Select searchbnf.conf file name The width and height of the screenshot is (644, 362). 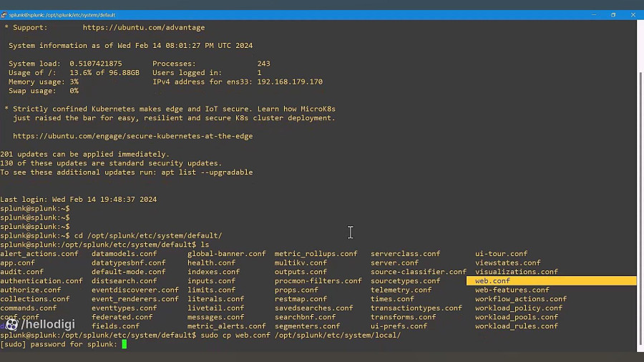pyautogui.click(x=305, y=317)
